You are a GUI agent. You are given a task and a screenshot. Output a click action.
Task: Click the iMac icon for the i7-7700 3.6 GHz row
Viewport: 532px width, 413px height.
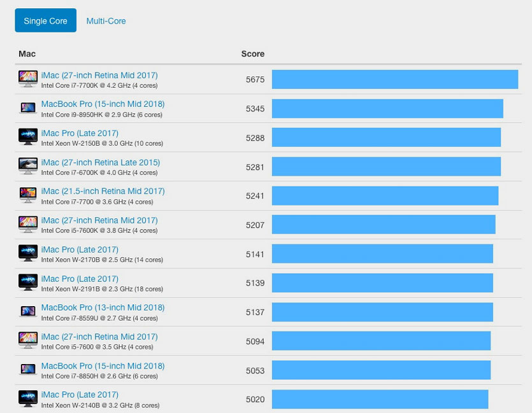(28, 195)
